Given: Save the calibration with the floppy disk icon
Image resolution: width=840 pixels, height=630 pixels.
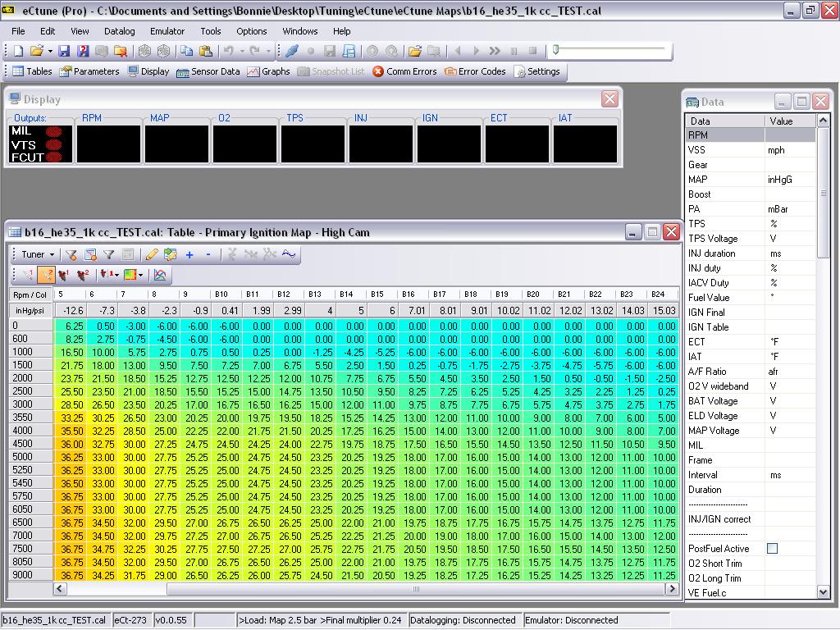Looking at the screenshot, I should (x=64, y=51).
